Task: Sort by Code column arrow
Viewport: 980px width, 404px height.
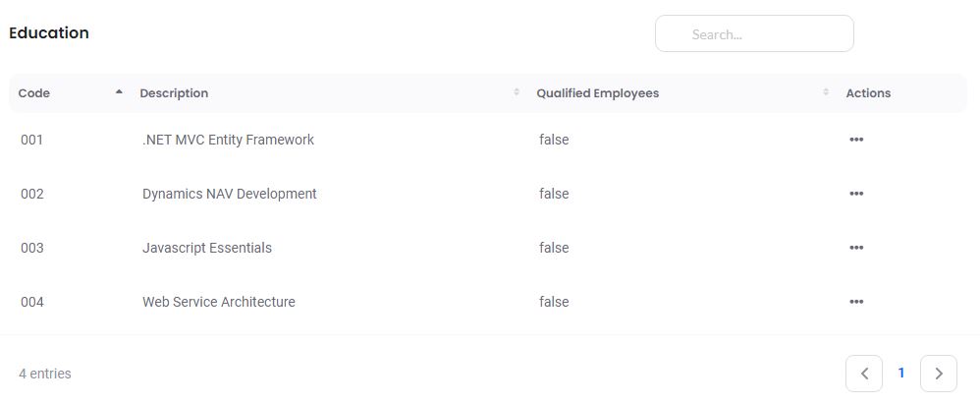Action: point(119,92)
